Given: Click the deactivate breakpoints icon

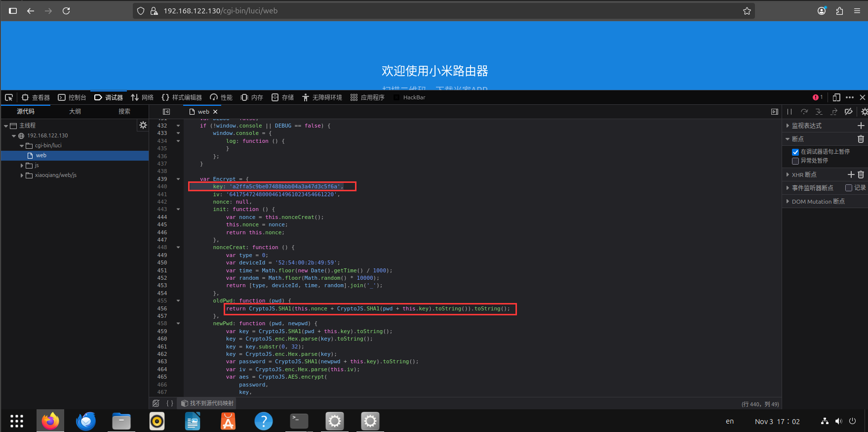Looking at the screenshot, I should point(848,112).
